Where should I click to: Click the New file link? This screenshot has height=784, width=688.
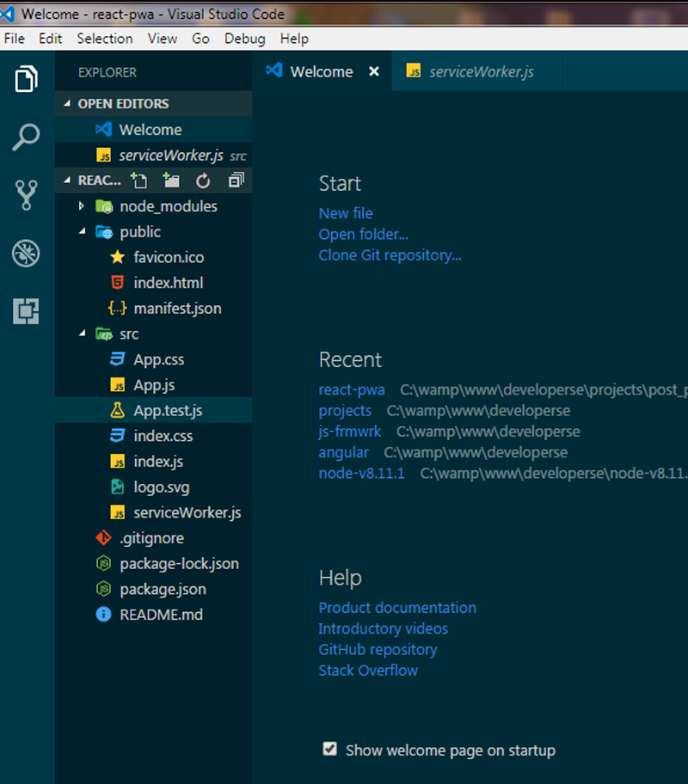point(346,213)
